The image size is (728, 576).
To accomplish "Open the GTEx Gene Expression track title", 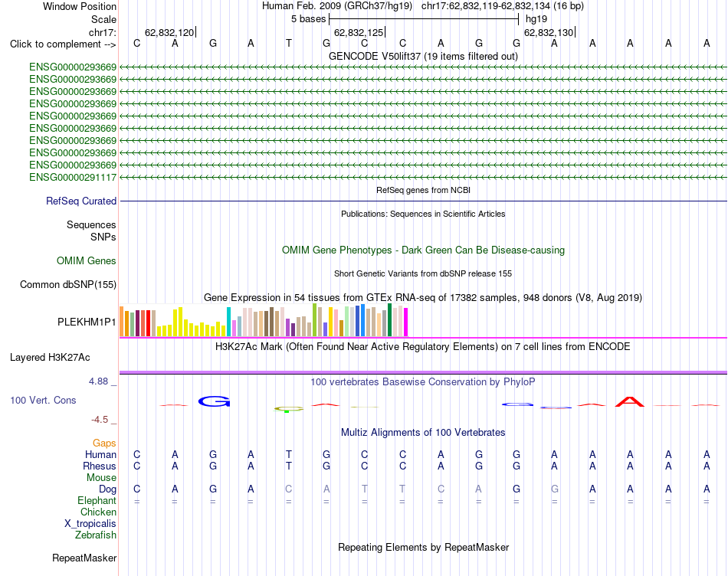I will pos(423,297).
